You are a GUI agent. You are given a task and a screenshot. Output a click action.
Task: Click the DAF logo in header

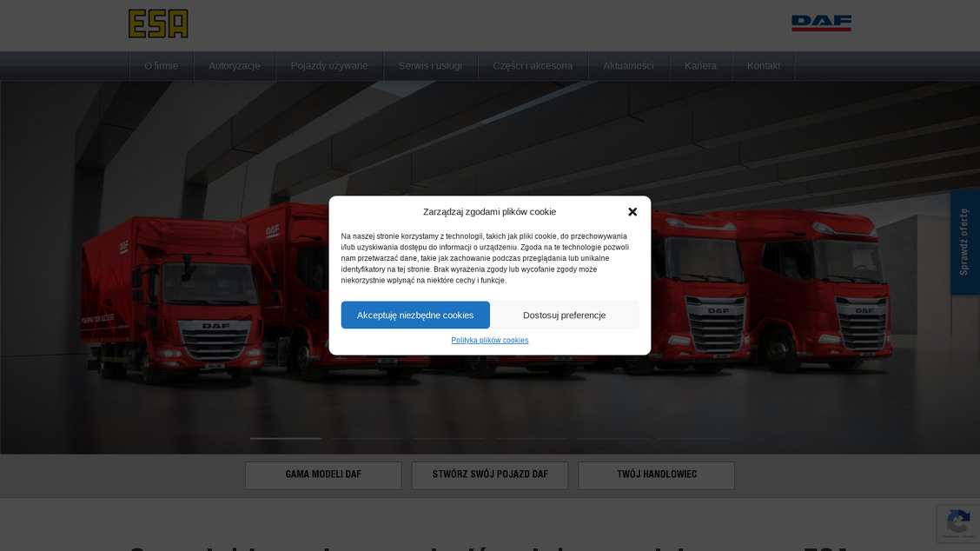[821, 23]
